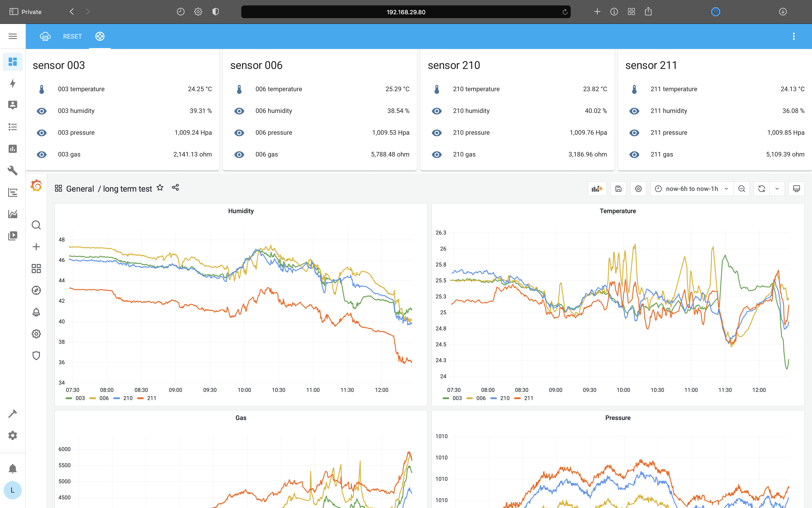This screenshot has width=812, height=508.
Task: Refresh the Grafana dashboard
Action: click(762, 189)
